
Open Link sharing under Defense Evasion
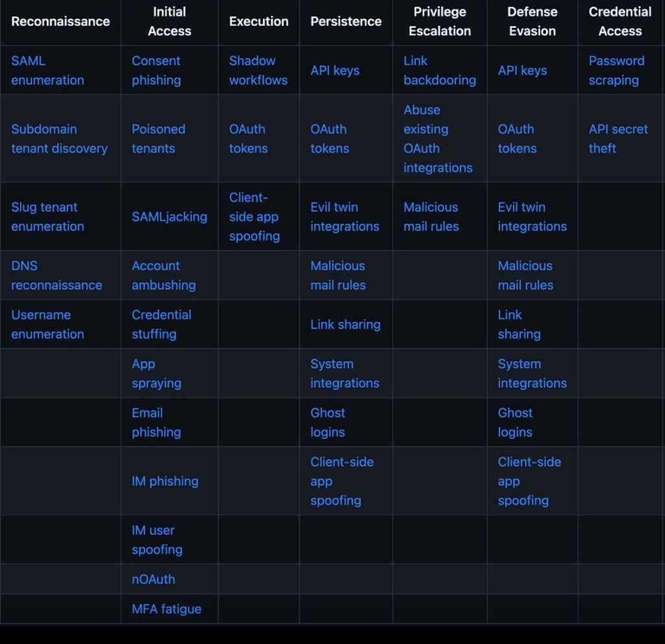click(519, 325)
